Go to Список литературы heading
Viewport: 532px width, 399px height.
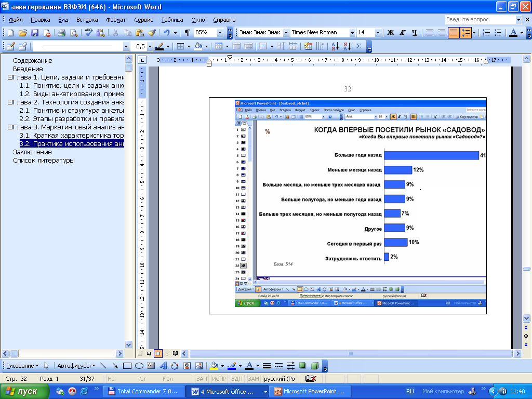click(x=44, y=161)
